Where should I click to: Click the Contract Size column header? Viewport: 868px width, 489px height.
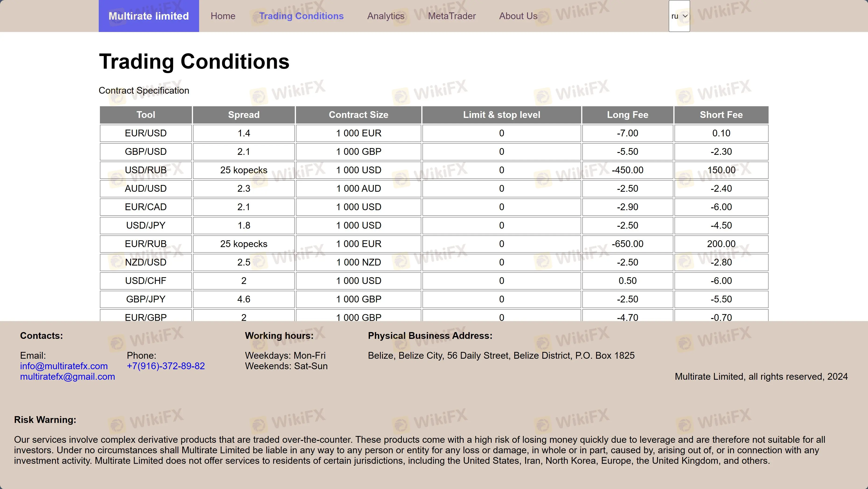pos(358,115)
